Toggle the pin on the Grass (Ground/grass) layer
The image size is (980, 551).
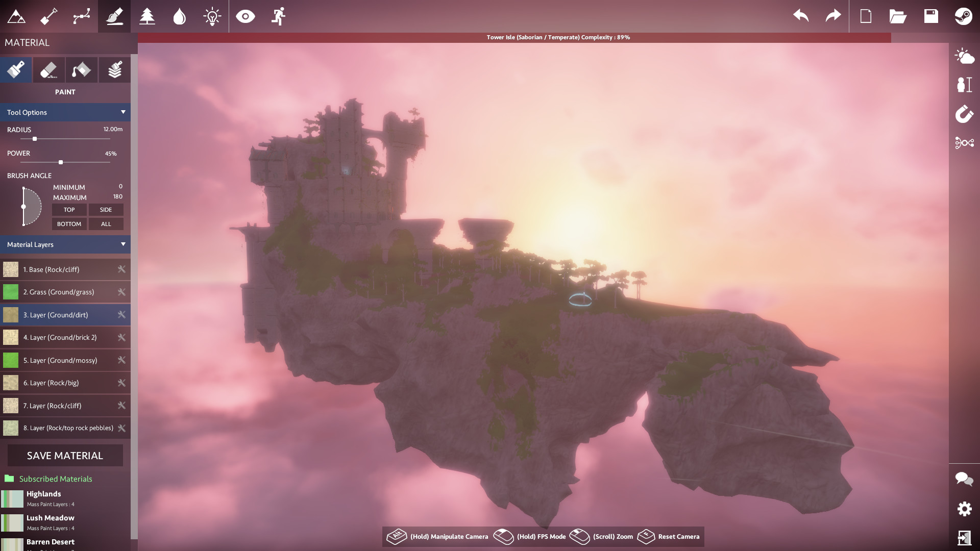(122, 292)
